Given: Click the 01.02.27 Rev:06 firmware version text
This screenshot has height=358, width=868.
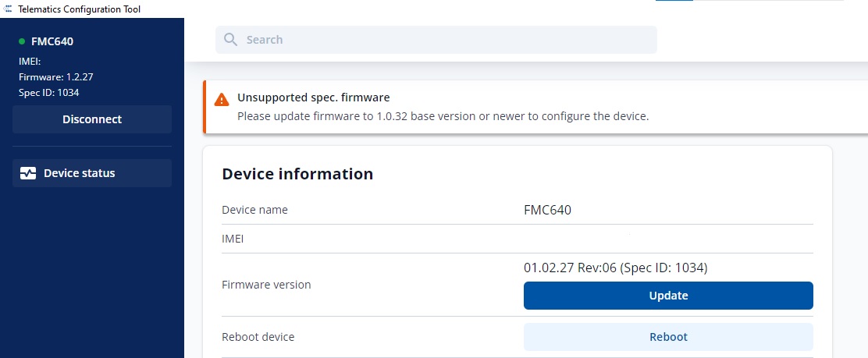Looking at the screenshot, I should tap(615, 268).
